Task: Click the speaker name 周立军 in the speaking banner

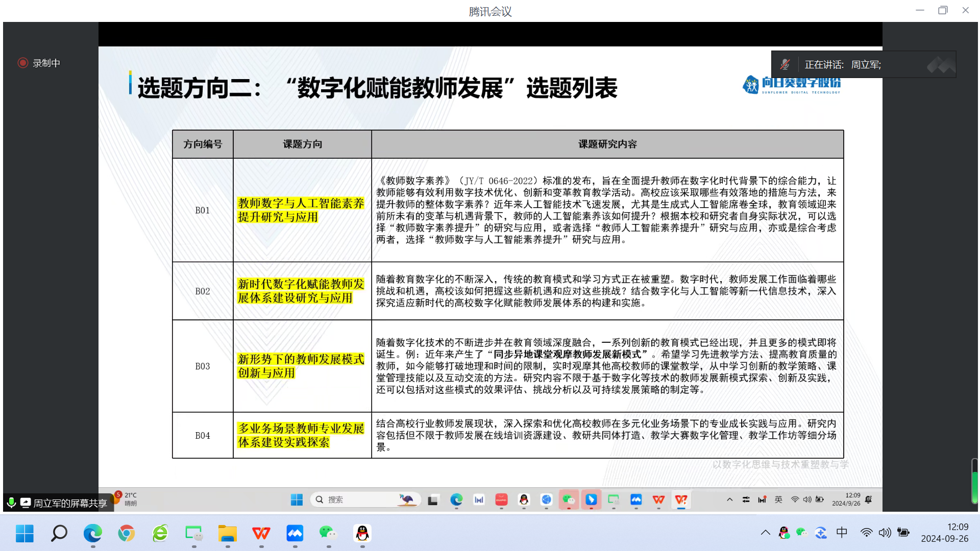Action: pos(866,65)
